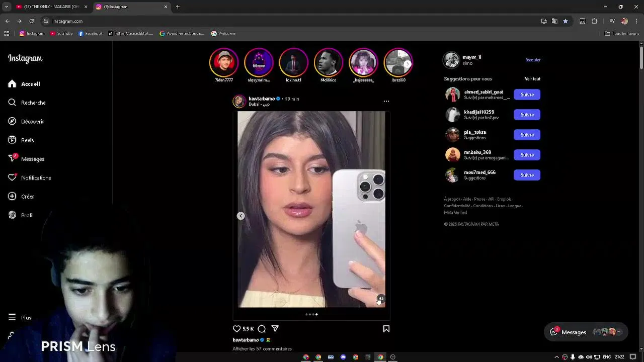Reload the Instagram page
Screen dimensions: 644x362
point(31,21)
